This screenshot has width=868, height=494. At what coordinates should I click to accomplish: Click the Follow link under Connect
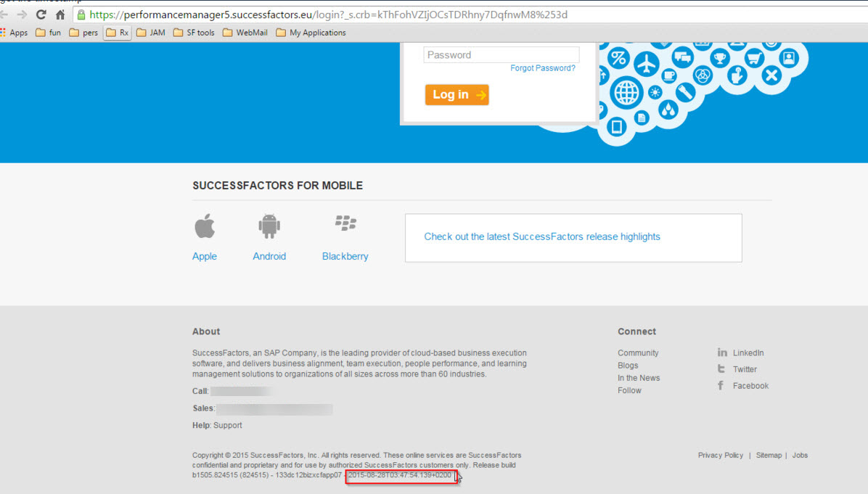coord(629,390)
